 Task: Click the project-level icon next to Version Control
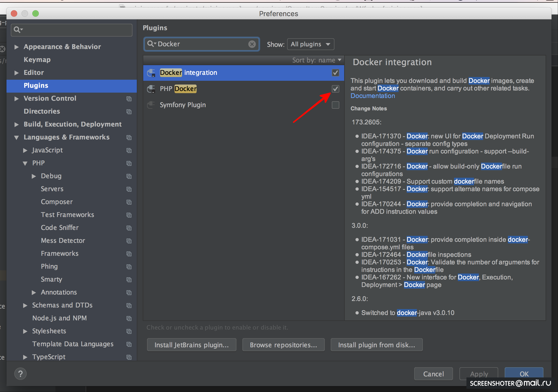(129, 99)
